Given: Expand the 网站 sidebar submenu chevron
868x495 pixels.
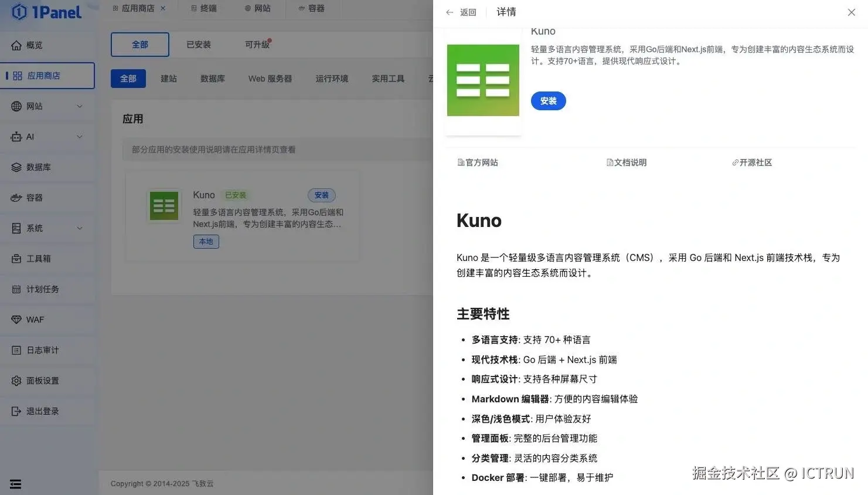Looking at the screenshot, I should click(80, 106).
